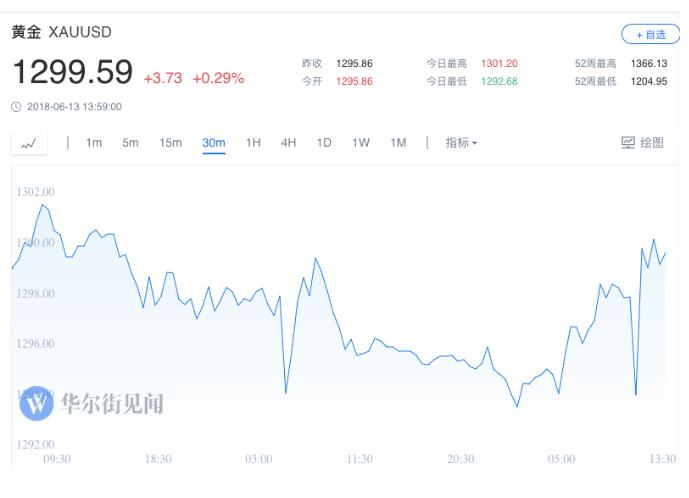Image resolution: width=689 pixels, height=498 pixels.
Task: Click the 黄金 XAUUSD title
Action: point(61,33)
